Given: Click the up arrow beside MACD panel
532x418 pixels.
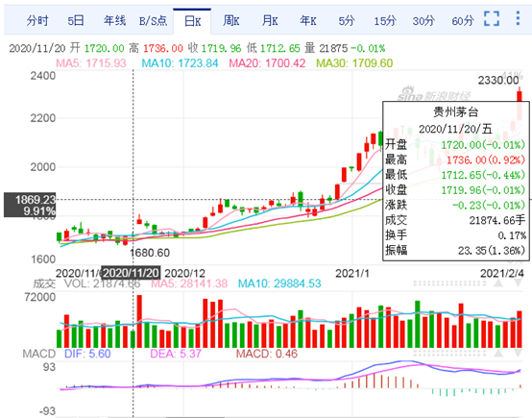Looking at the screenshot, I should [498, 354].
